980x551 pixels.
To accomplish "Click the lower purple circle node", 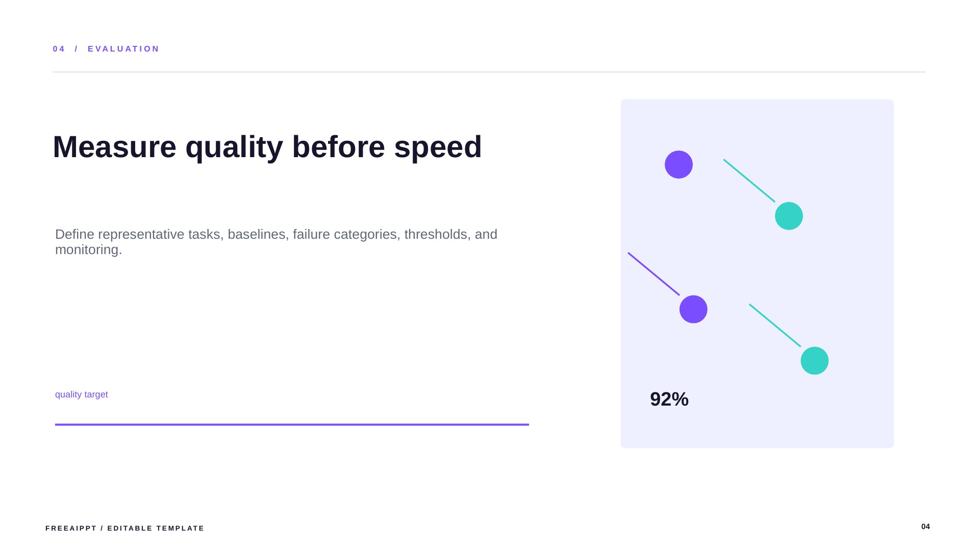I will click(693, 309).
